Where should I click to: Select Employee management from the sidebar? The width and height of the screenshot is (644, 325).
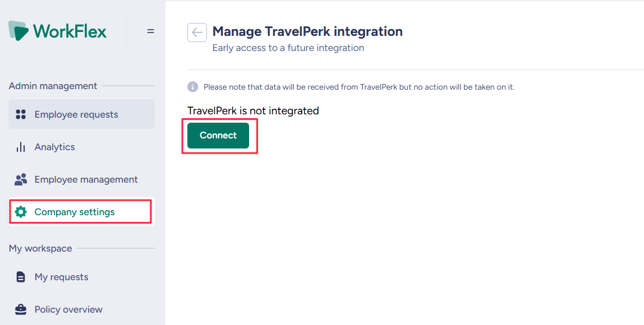pyautogui.click(x=82, y=179)
